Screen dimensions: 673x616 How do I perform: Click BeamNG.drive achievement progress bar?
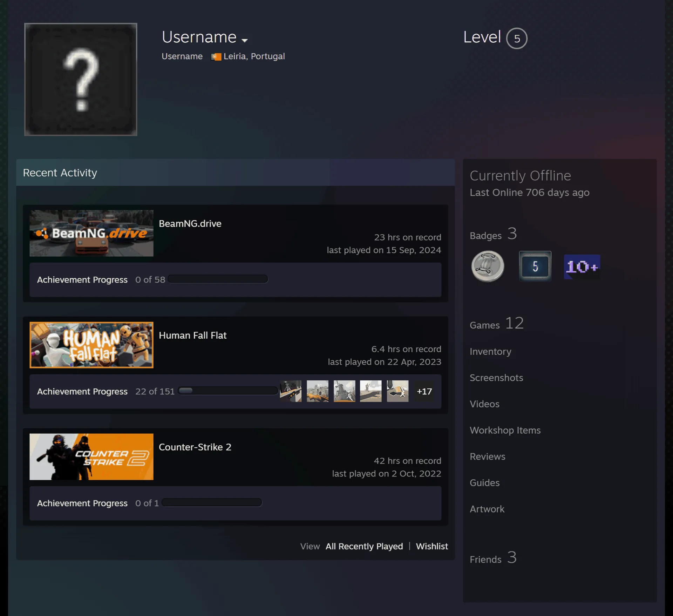[x=218, y=279]
